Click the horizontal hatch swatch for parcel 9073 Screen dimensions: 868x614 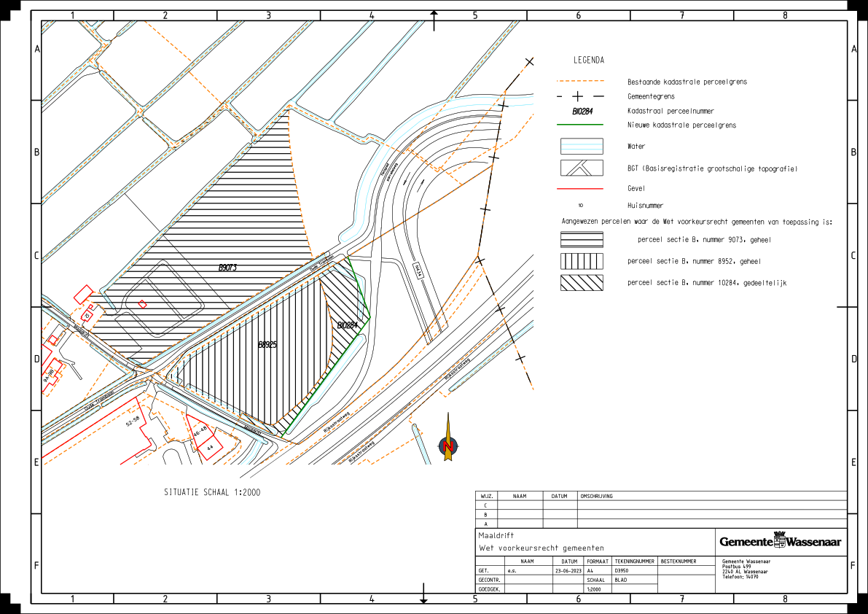point(581,240)
